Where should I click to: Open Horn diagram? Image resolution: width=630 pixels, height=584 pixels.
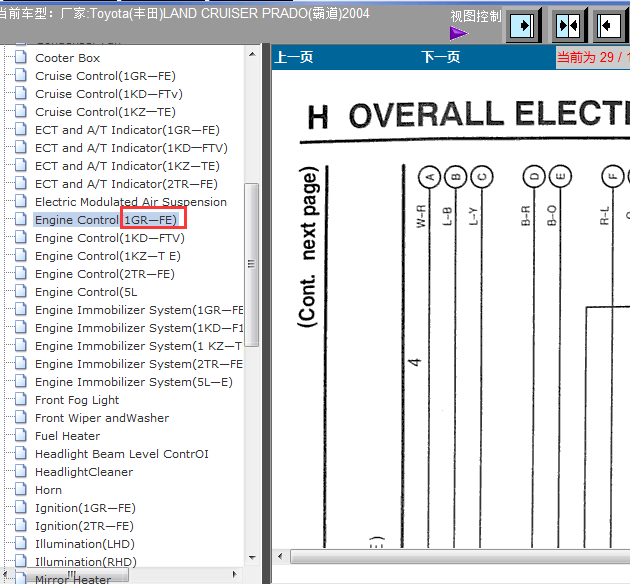[48, 490]
